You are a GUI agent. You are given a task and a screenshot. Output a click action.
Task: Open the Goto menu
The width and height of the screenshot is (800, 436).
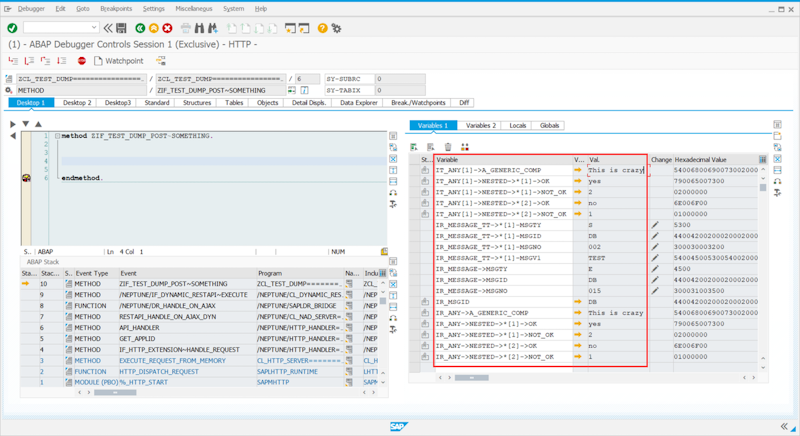pos(83,9)
